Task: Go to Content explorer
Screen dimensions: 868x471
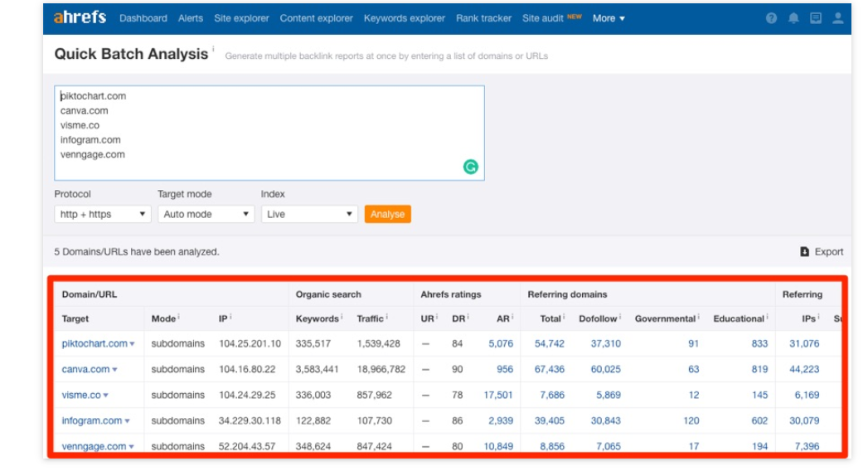Action: [x=316, y=18]
